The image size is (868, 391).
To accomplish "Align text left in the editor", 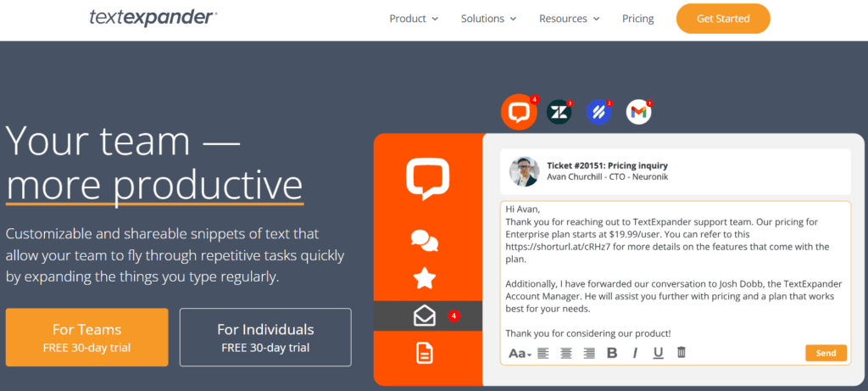I will (x=543, y=353).
